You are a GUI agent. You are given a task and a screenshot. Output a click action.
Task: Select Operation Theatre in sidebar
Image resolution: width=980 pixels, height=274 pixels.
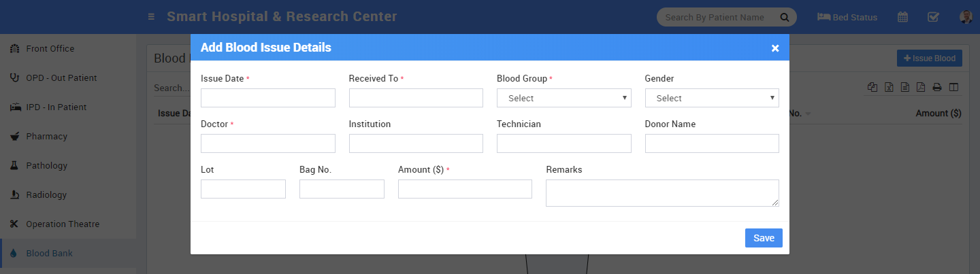coord(63,224)
